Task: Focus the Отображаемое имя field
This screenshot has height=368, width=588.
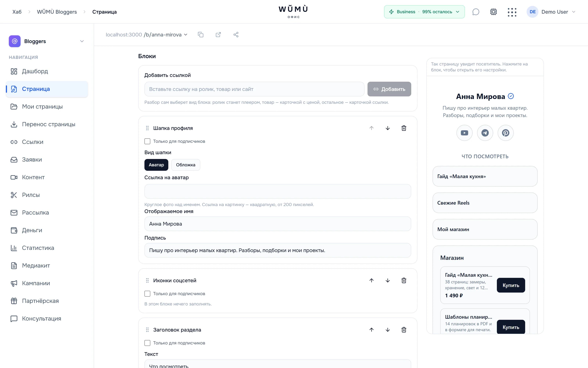Action: [277, 224]
